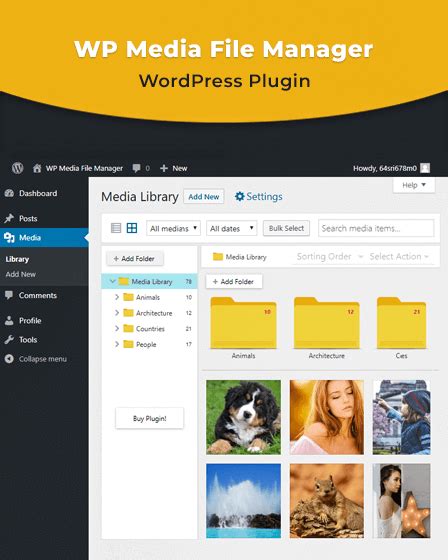
Task: Select the woman with star thumbnail
Action: (402, 501)
